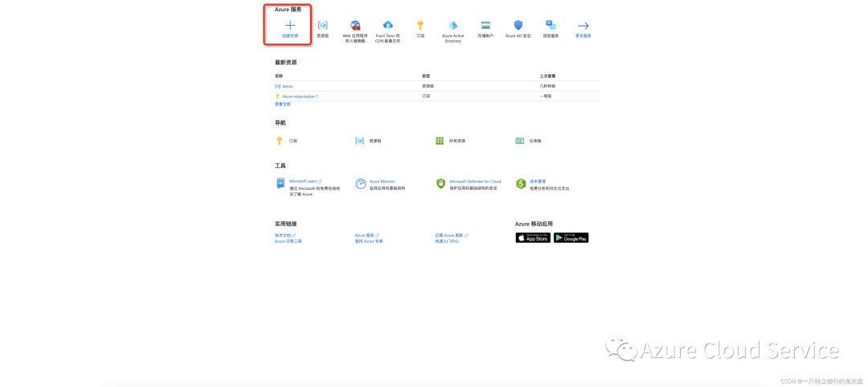The width and height of the screenshot is (868, 387).
Task: Go to 订阅 in the 导航 section
Action: tap(287, 141)
